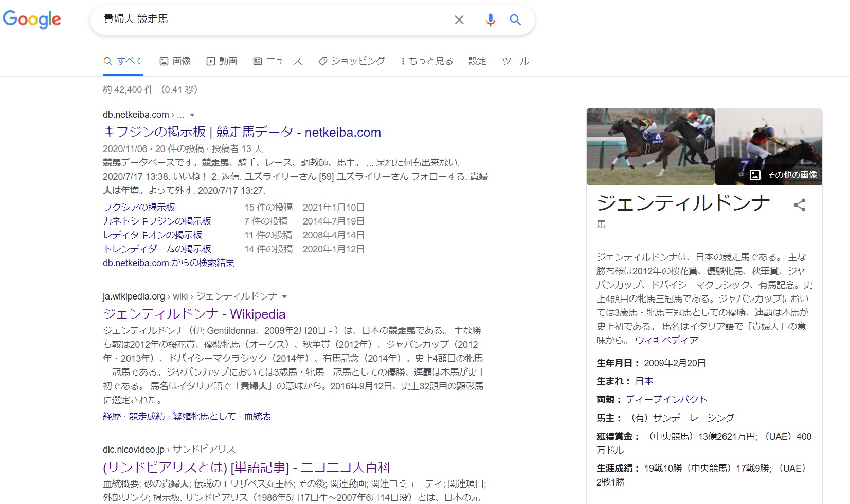Open 設定 menu
This screenshot has height=504, width=850.
[x=478, y=61]
